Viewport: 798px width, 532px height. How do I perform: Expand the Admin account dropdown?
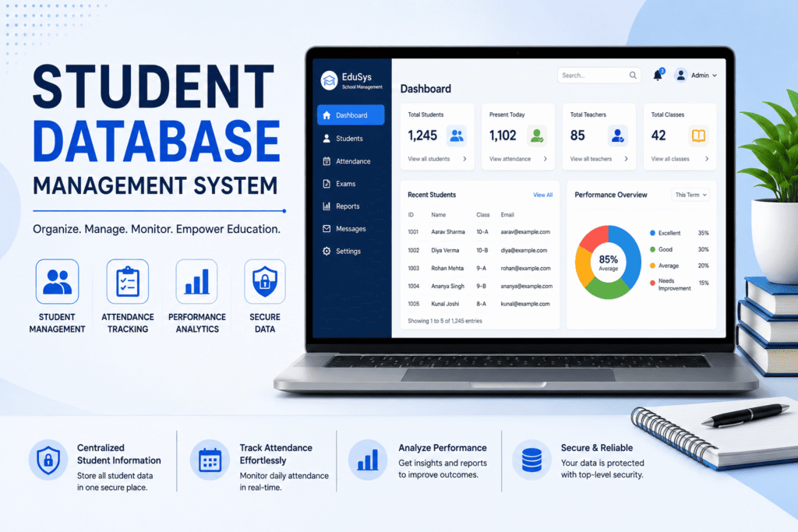point(696,76)
